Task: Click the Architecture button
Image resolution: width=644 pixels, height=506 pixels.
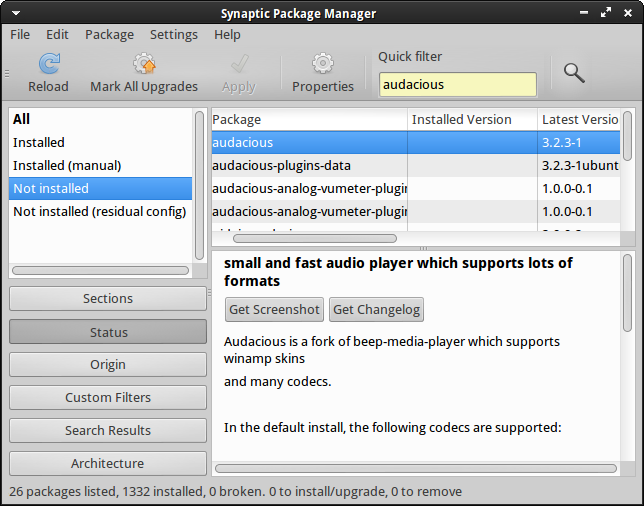Action: coord(108,463)
